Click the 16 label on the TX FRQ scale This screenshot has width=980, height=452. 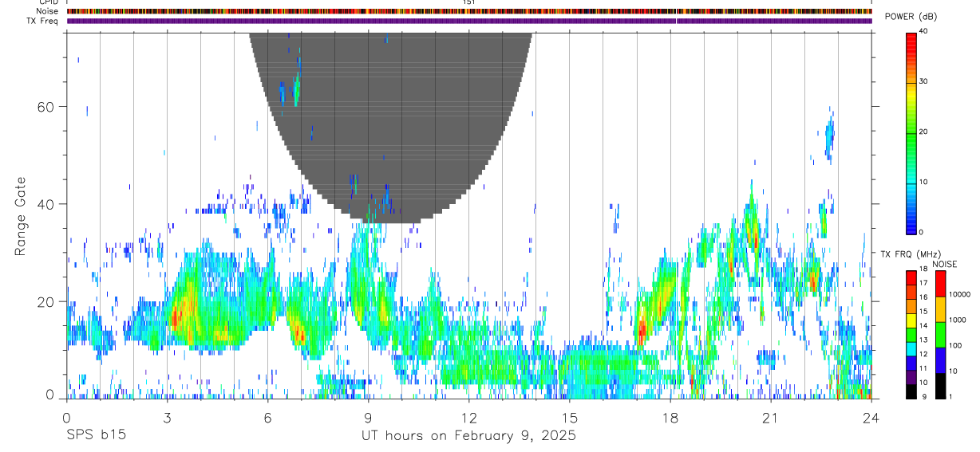point(923,297)
